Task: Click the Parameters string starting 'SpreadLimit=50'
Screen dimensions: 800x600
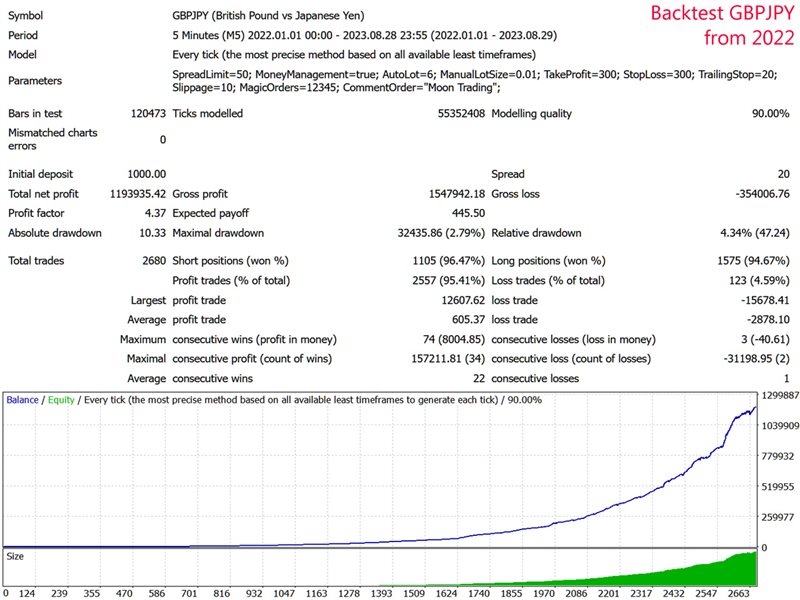Action: tap(474, 81)
